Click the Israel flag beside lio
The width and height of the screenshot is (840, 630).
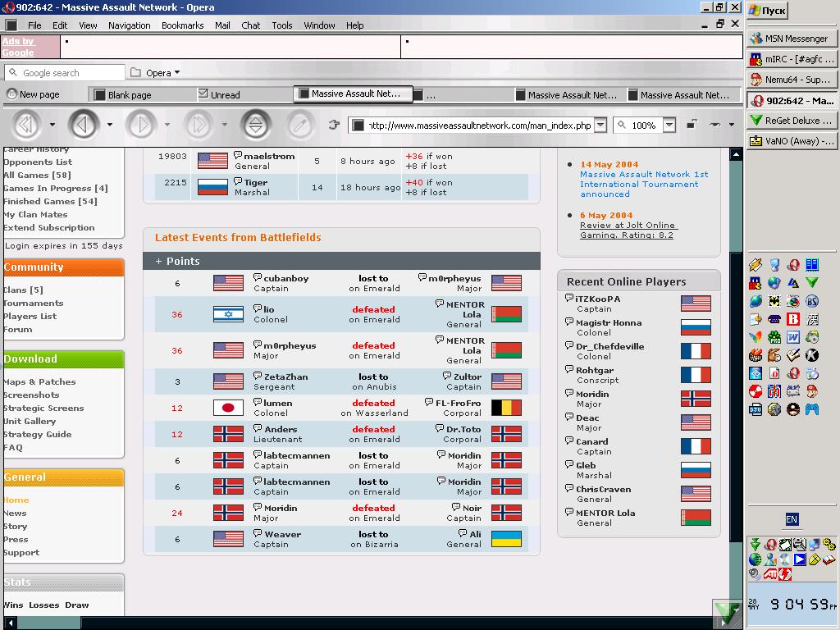(x=228, y=314)
